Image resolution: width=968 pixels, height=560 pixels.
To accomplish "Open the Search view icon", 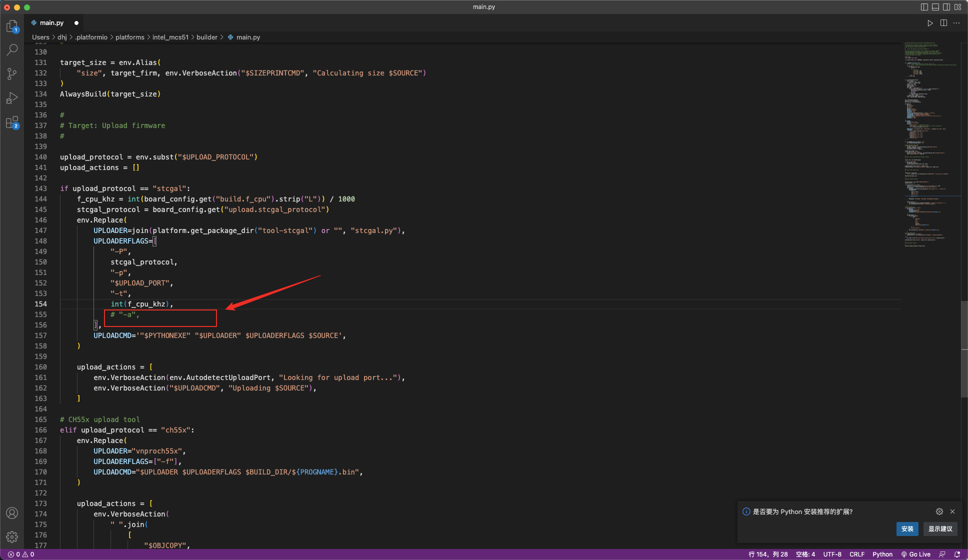I will [x=12, y=49].
